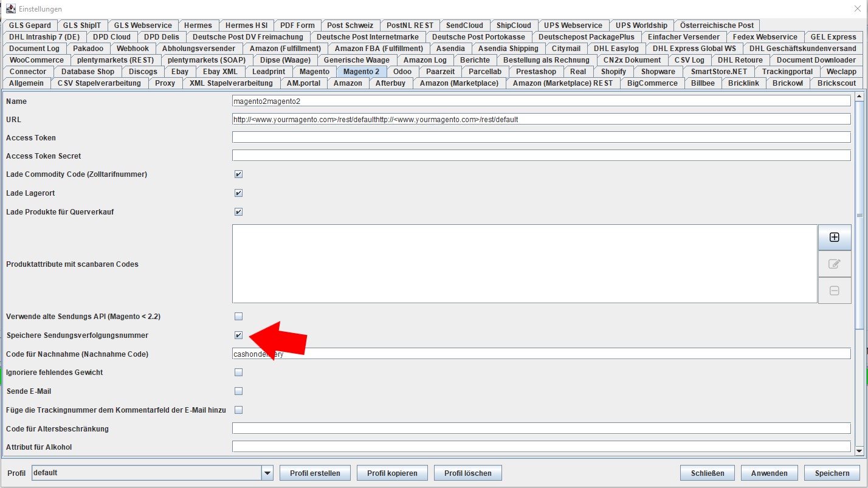Enable Verwende alte Sendungs API checkbox
868x488 pixels.
tap(238, 317)
